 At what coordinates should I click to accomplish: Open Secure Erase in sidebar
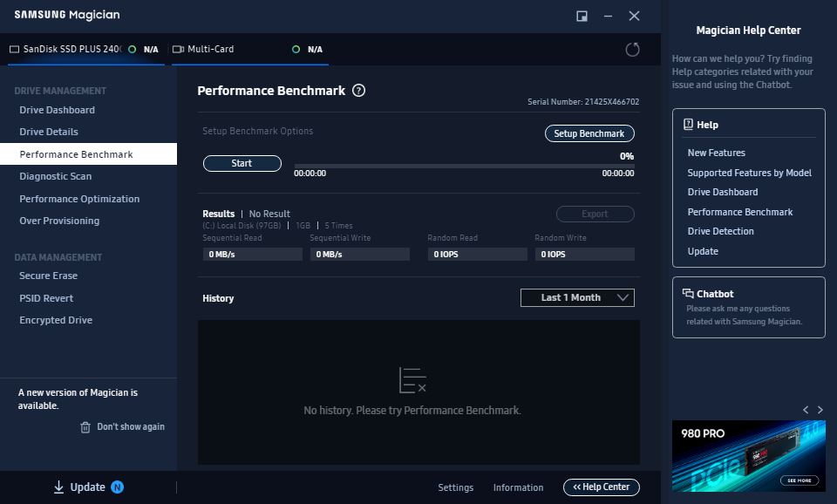click(x=49, y=276)
